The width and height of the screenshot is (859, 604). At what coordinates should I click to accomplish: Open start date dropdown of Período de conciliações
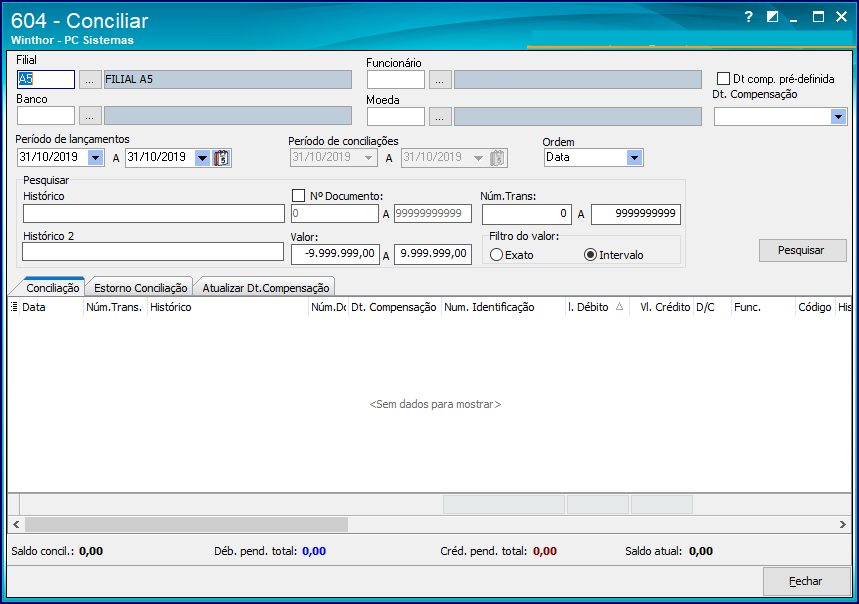coord(369,158)
